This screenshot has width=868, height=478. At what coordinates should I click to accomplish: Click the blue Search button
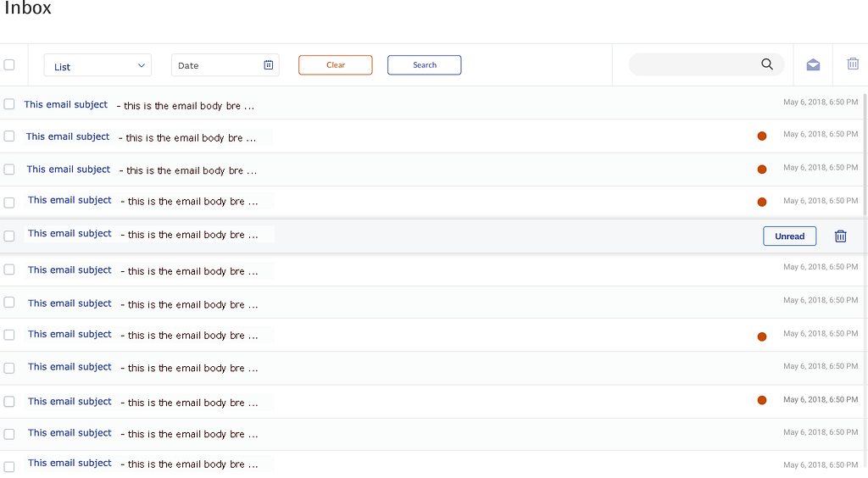point(424,64)
